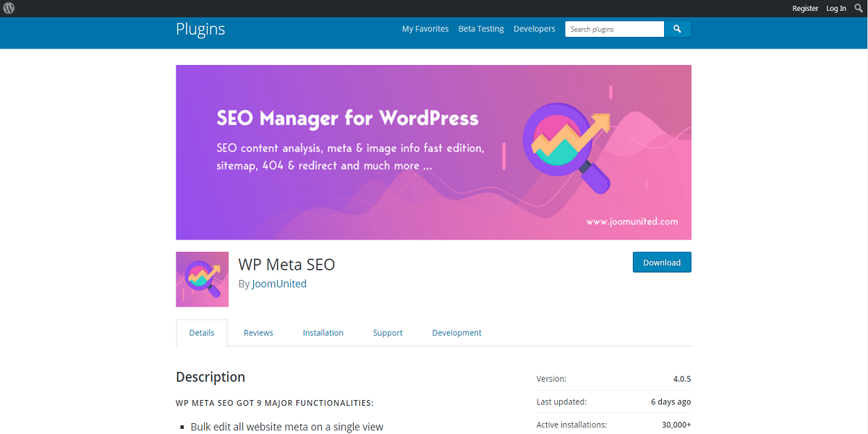The width and height of the screenshot is (868, 434).
Task: Switch to the Reviews tab
Action: 258,333
